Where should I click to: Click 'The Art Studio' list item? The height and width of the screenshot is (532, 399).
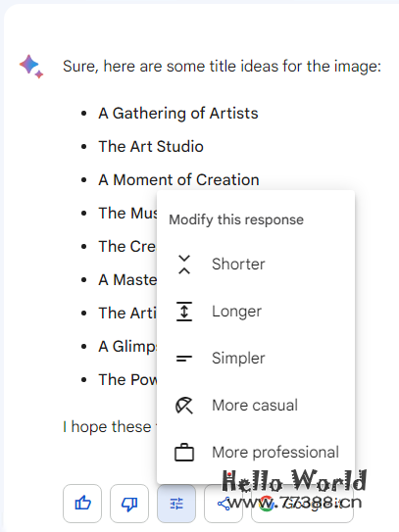[x=151, y=147]
